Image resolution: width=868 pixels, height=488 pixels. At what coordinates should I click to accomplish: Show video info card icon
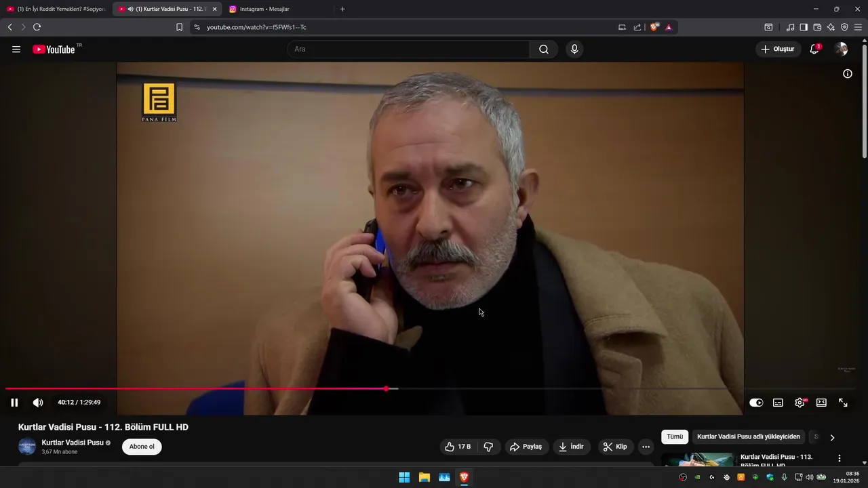(848, 74)
